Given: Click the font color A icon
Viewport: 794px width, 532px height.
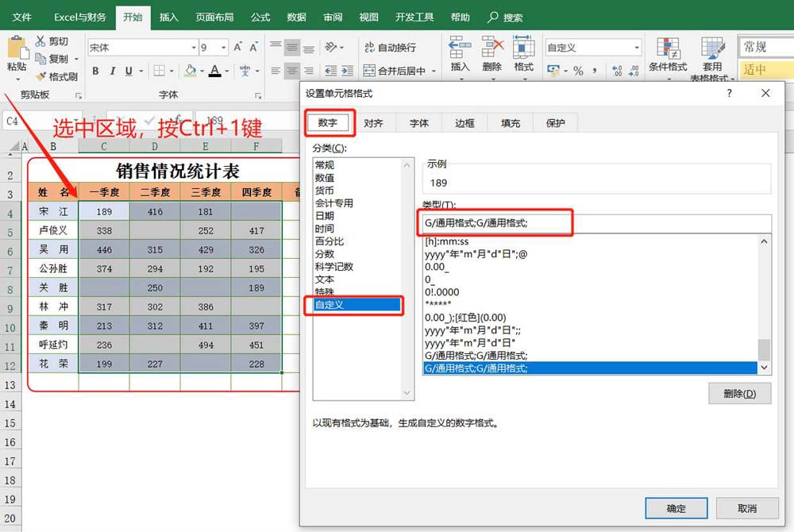Looking at the screenshot, I should (x=214, y=71).
